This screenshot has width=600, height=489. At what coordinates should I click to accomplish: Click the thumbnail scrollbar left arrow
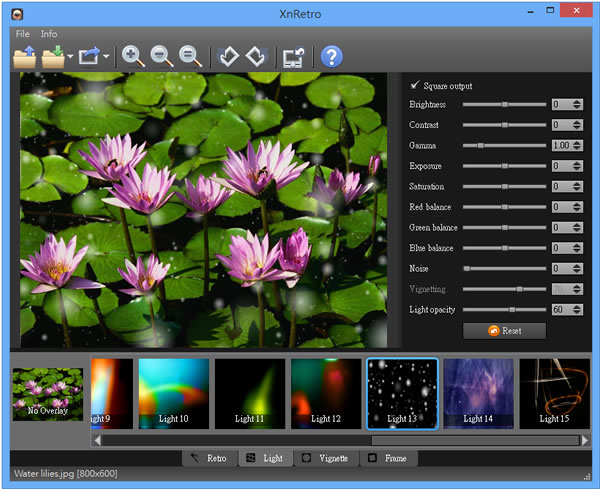pyautogui.click(x=97, y=440)
